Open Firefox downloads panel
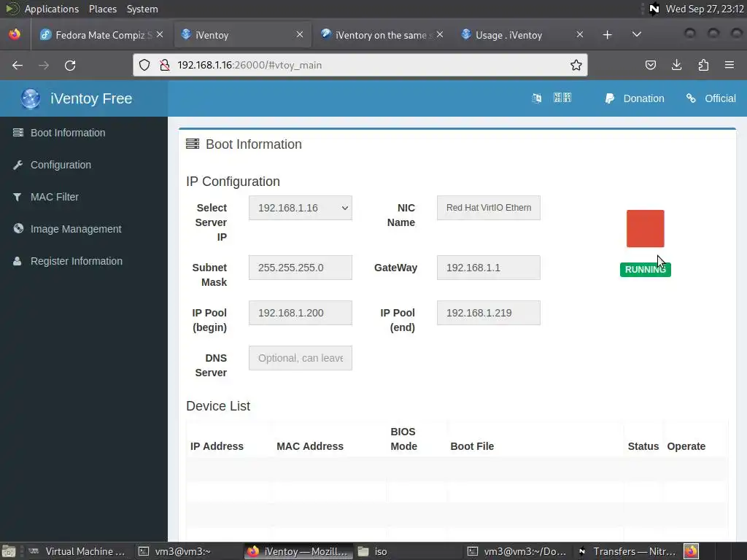 676,65
